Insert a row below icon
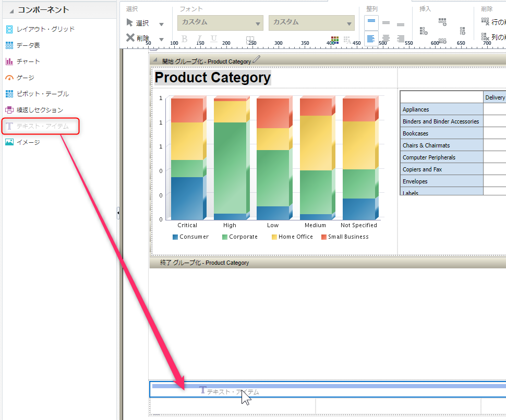The image size is (506, 420). click(x=442, y=41)
